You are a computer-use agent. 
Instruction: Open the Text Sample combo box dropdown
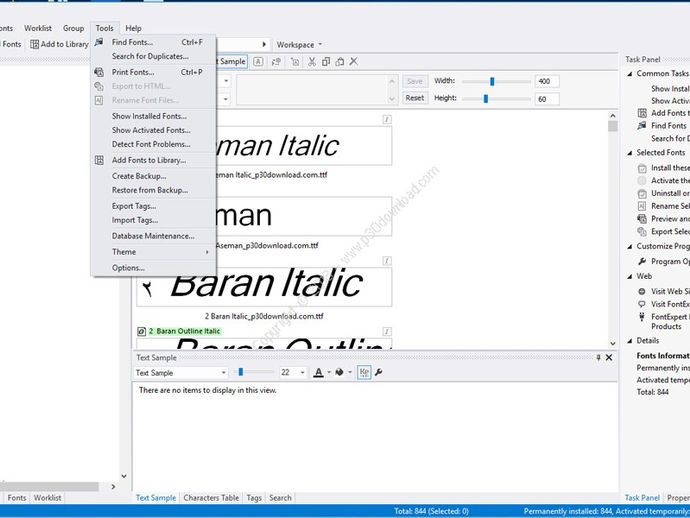[224, 373]
